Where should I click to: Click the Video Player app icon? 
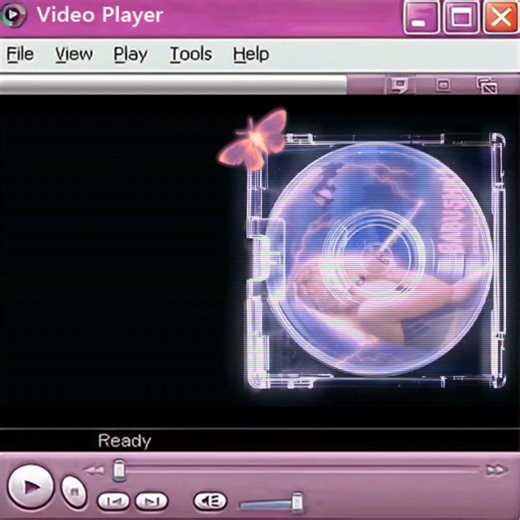click(x=13, y=15)
